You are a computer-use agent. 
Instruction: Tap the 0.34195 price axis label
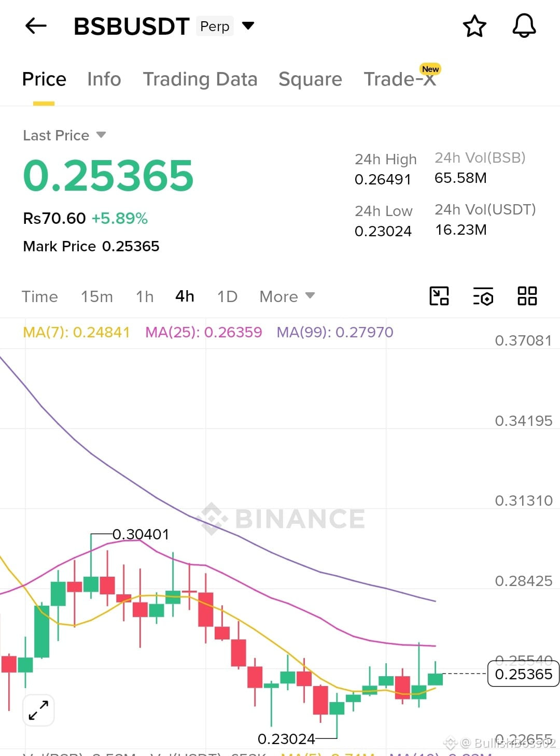click(524, 421)
